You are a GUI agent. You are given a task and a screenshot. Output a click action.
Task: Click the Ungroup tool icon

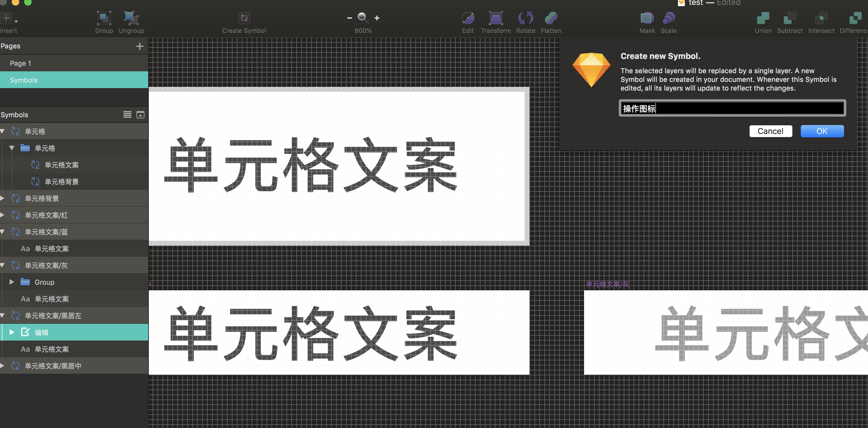click(131, 18)
